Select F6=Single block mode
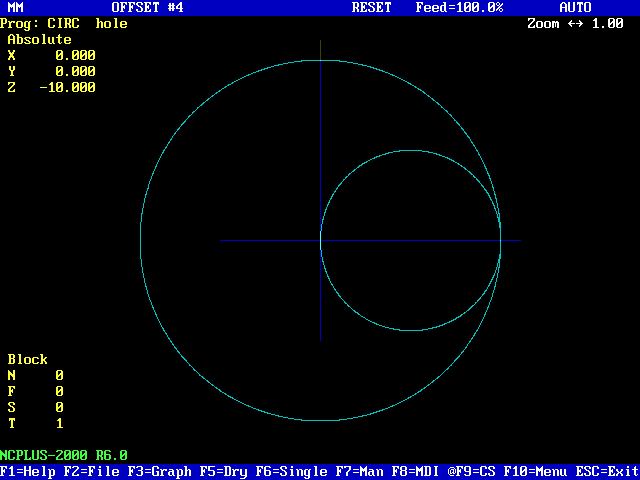Viewport: 640px width, 480px height. [291, 472]
